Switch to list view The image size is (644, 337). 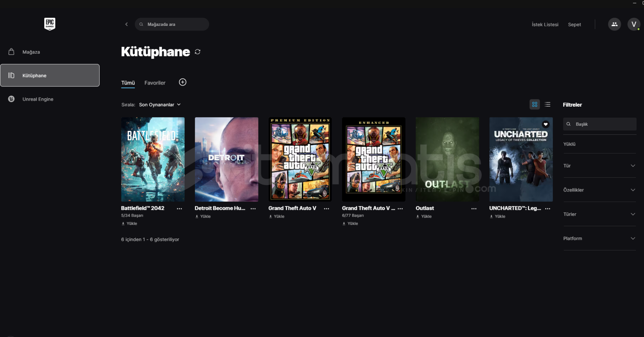coord(548,104)
